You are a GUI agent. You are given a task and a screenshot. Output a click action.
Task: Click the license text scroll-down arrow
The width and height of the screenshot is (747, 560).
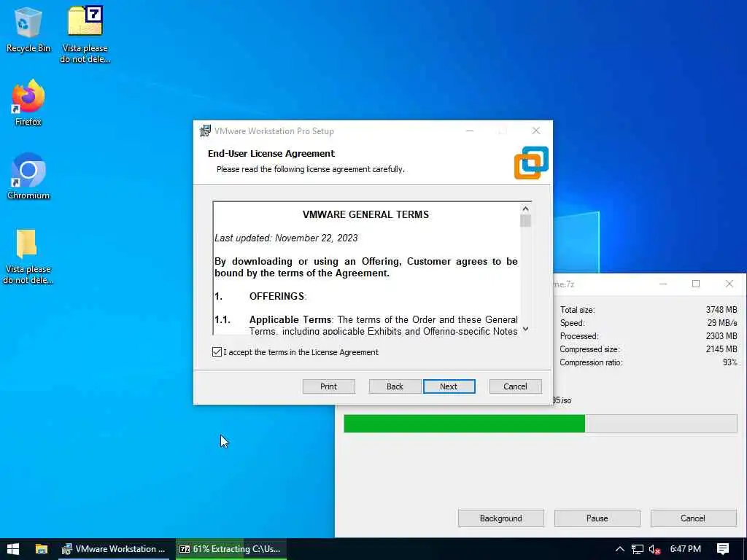[525, 329]
